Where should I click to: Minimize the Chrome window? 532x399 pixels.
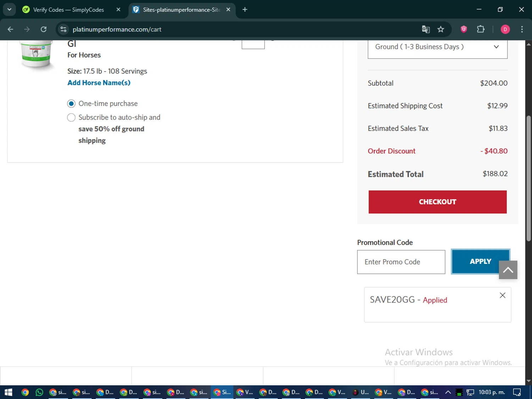click(479, 10)
